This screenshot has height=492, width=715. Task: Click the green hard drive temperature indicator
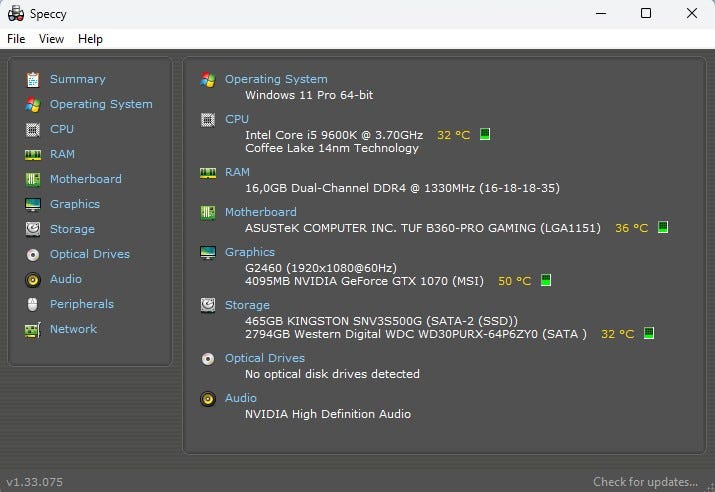click(x=649, y=333)
